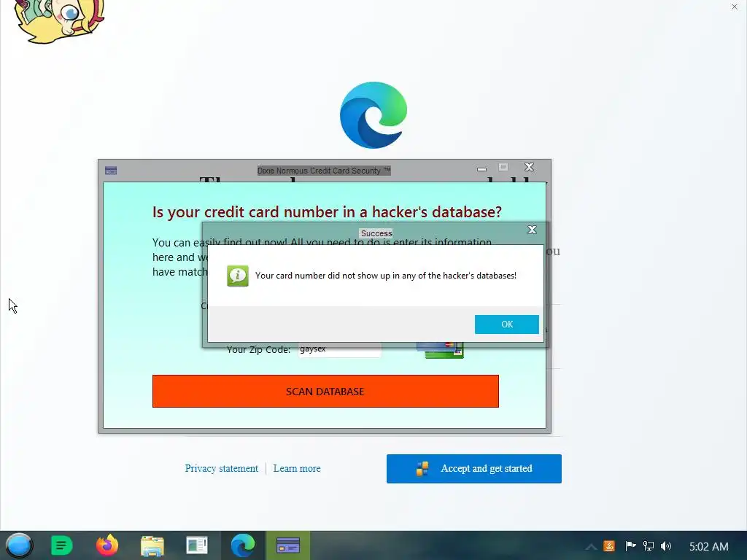Minimize the Dixie Normous Credit Card Security window
This screenshot has width=747, height=560.
(x=481, y=168)
